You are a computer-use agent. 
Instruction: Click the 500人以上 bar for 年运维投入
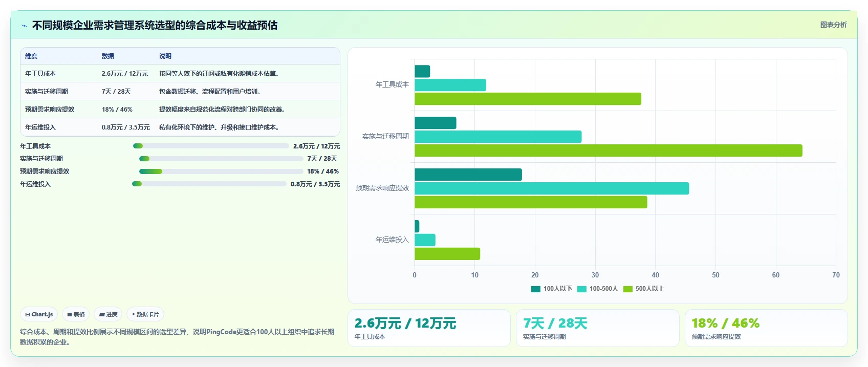pos(447,254)
